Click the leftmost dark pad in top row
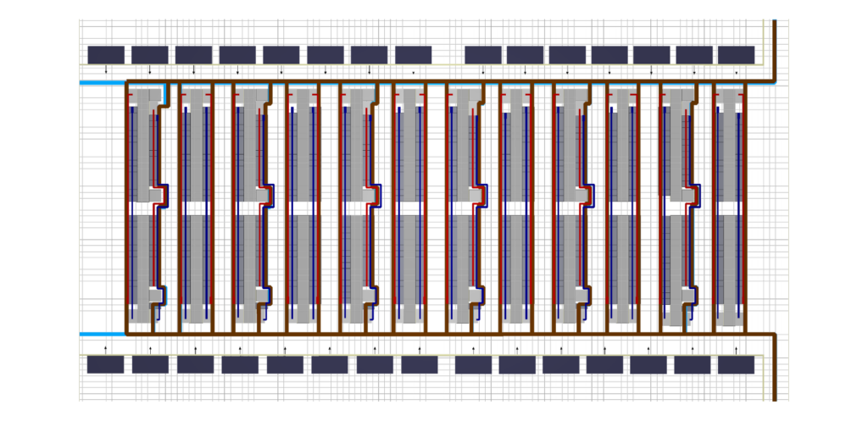 (x=106, y=55)
